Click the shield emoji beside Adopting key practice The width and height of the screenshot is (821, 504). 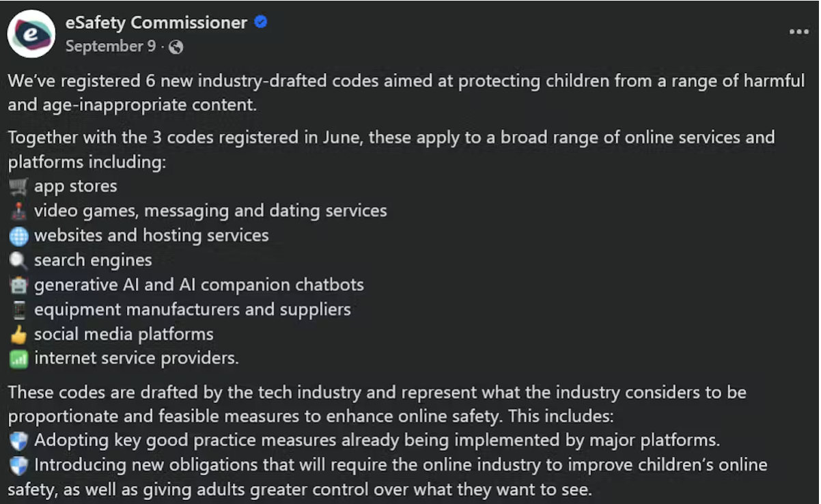pos(18,440)
